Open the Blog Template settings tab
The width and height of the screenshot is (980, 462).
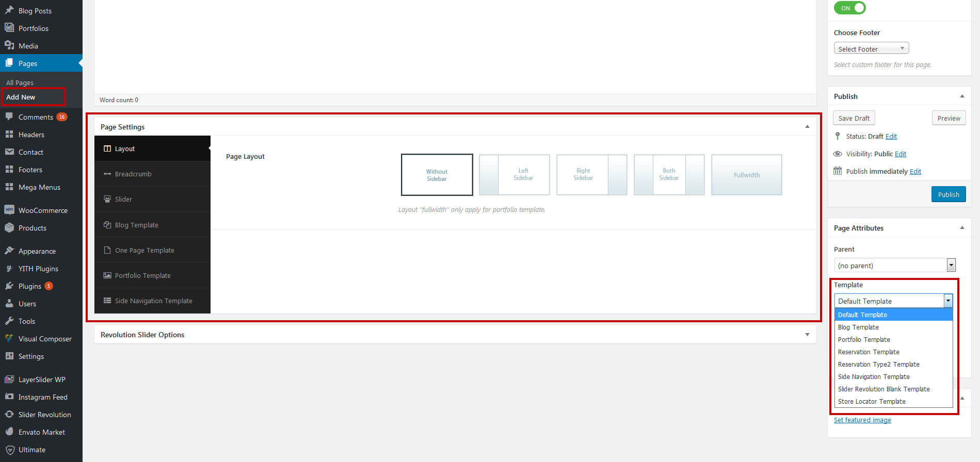(x=152, y=225)
